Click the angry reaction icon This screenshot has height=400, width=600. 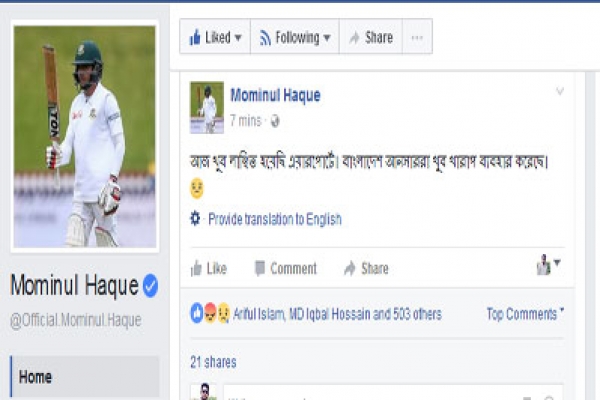click(210, 313)
